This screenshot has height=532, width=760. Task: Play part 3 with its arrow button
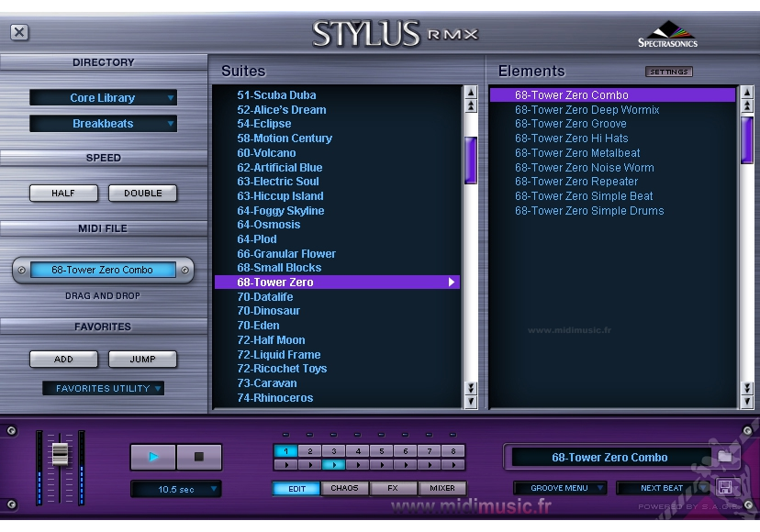point(334,465)
